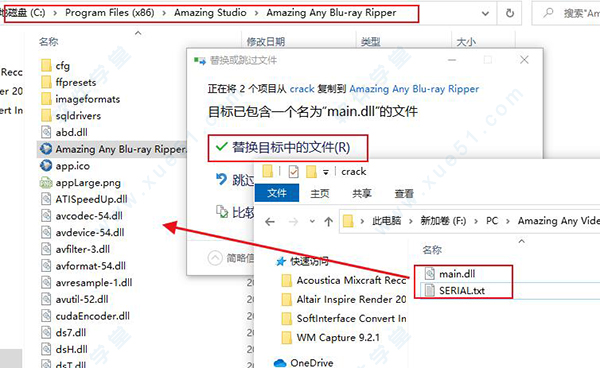Image resolution: width=600 pixels, height=368 pixels.
Task: Open the cfg folder
Action: point(55,65)
